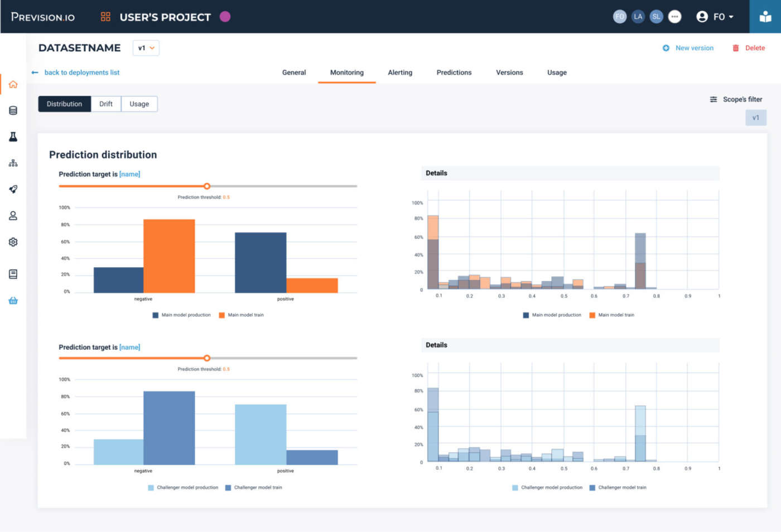Select the flask experiments icon
This screenshot has height=532, width=781.
click(13, 137)
